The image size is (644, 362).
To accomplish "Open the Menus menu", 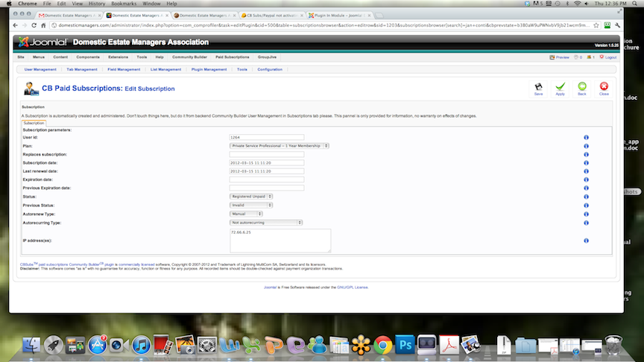I will 39,57.
